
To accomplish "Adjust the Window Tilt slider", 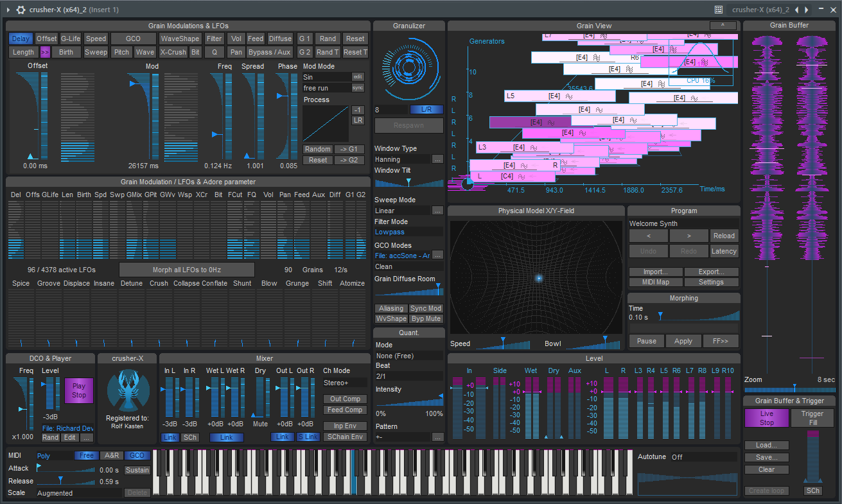I will (x=408, y=183).
